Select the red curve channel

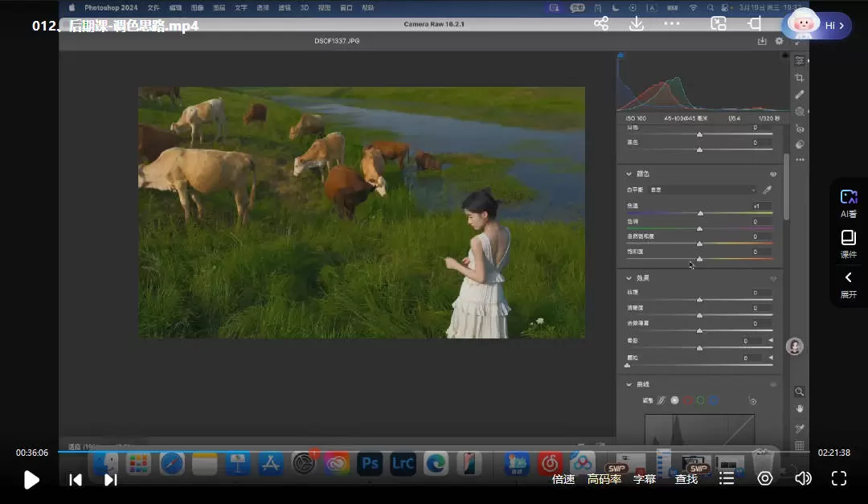687,400
